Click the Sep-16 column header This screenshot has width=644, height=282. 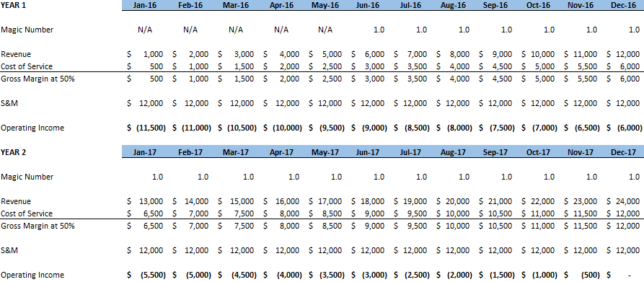(495, 5)
